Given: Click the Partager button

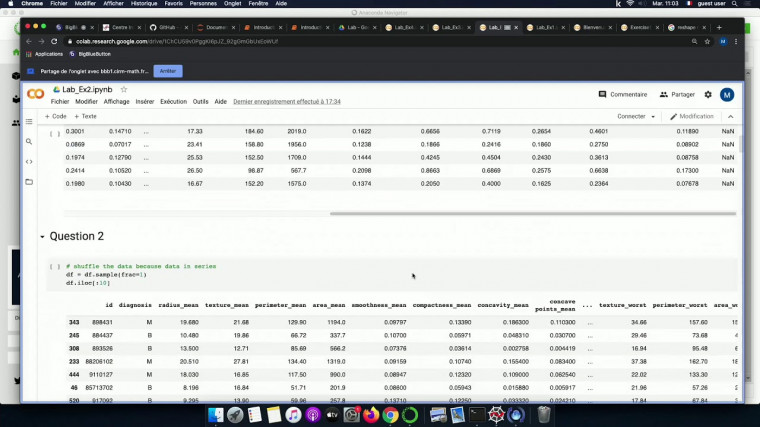Looking at the screenshot, I should [x=677, y=95].
